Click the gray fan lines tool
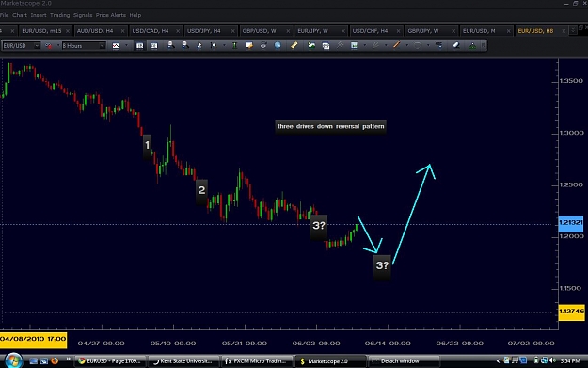This screenshot has width=588, height=368. pos(375,45)
